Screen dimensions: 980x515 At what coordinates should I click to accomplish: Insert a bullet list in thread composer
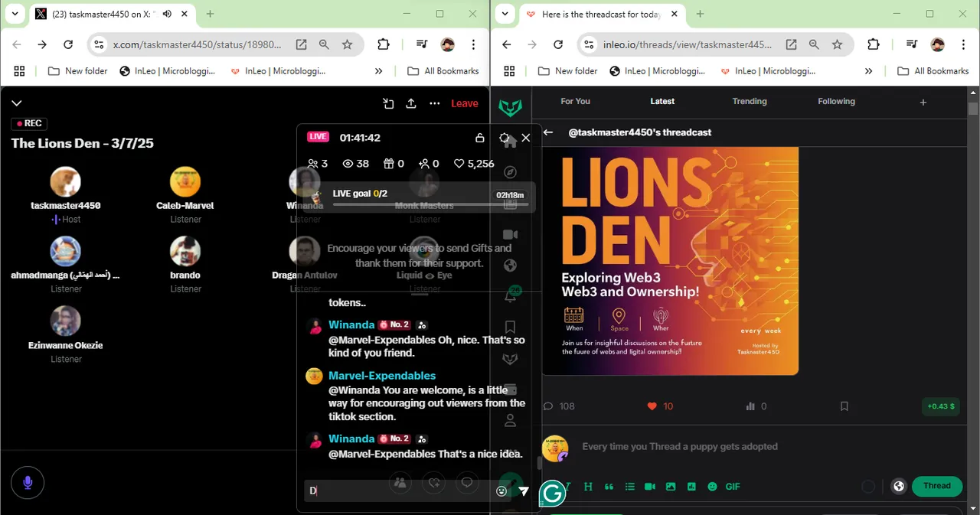coord(629,487)
